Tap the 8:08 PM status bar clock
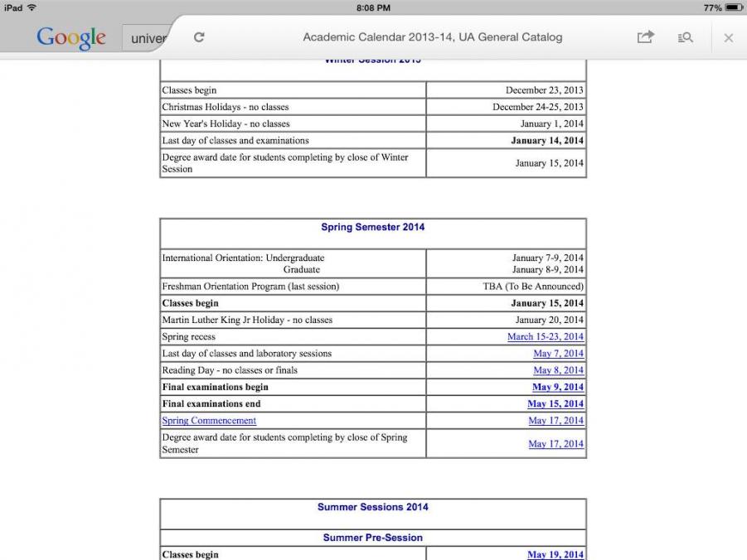The width and height of the screenshot is (747, 560). coord(373,7)
